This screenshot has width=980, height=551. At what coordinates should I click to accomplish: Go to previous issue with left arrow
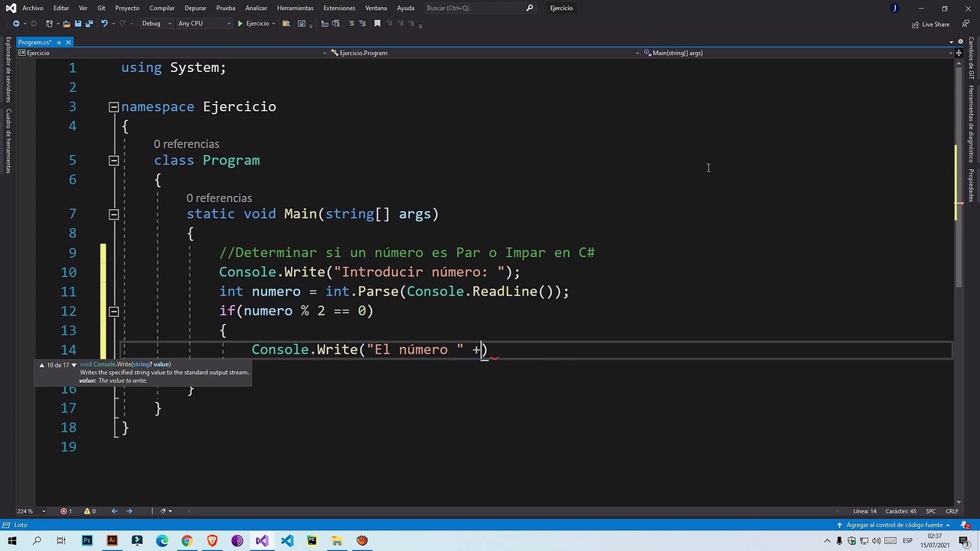(x=114, y=511)
